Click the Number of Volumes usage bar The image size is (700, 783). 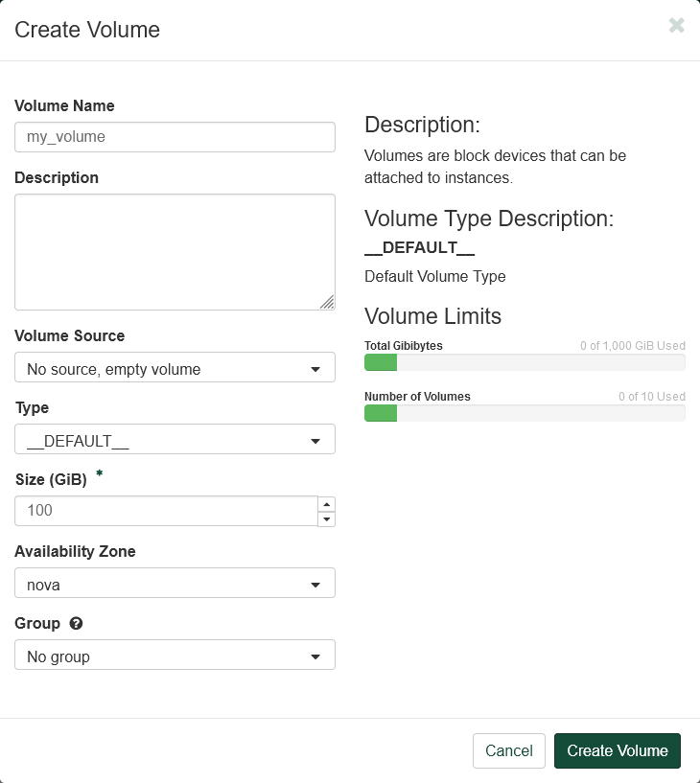pyautogui.click(x=525, y=413)
